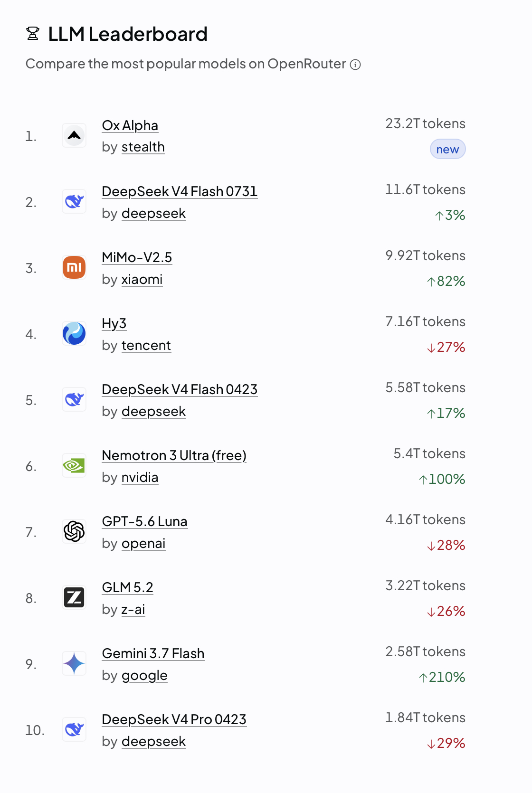
Task: Click the Z-ai black Z logo
Action: pyautogui.click(x=74, y=598)
